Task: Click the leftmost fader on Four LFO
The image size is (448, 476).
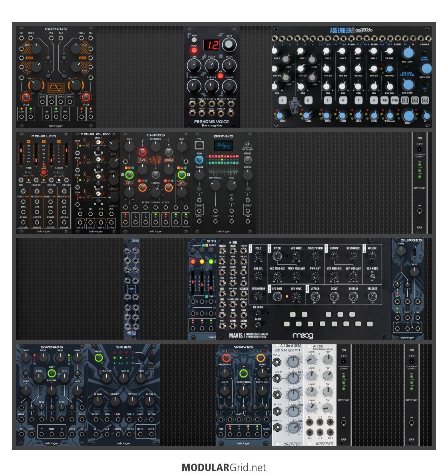Action: (x=21, y=154)
